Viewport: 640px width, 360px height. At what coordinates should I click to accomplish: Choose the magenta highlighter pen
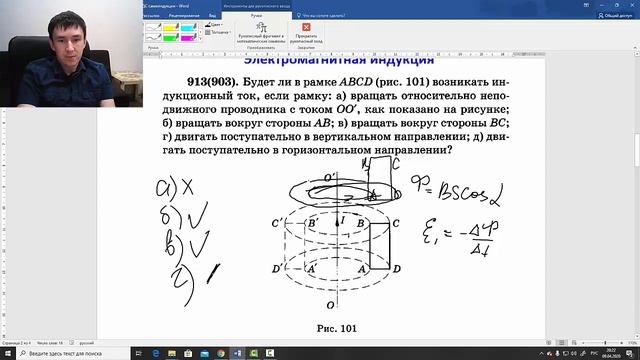[189, 37]
